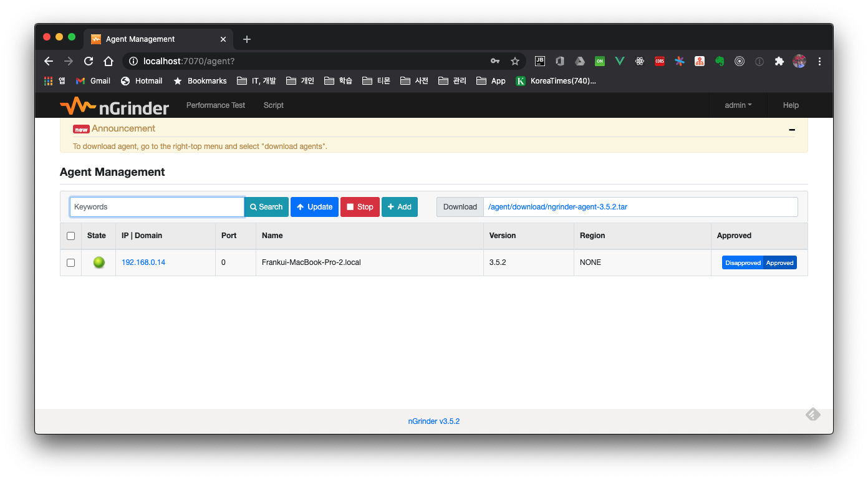Set agent status to Approved
Image resolution: width=868 pixels, height=480 pixels.
pyautogui.click(x=779, y=262)
